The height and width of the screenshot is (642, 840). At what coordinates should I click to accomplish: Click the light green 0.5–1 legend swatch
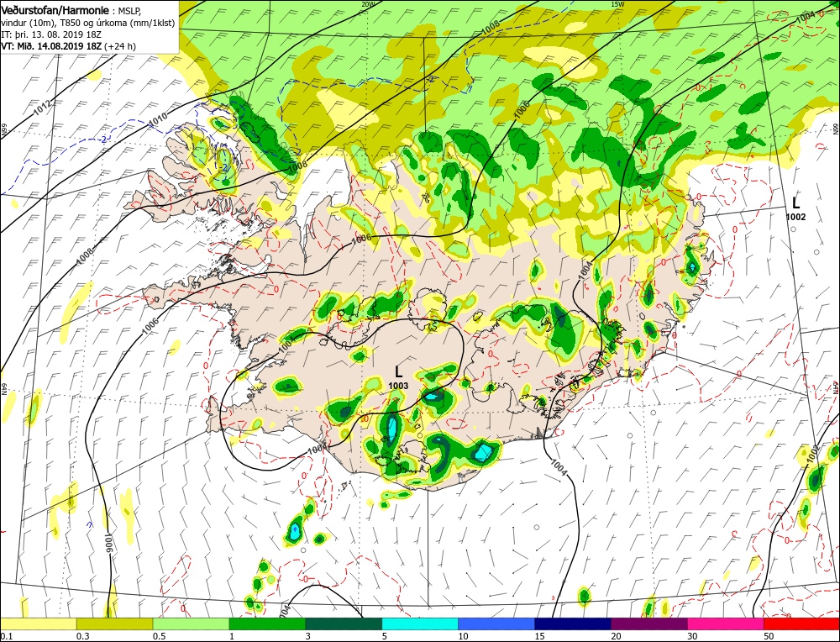point(191,624)
